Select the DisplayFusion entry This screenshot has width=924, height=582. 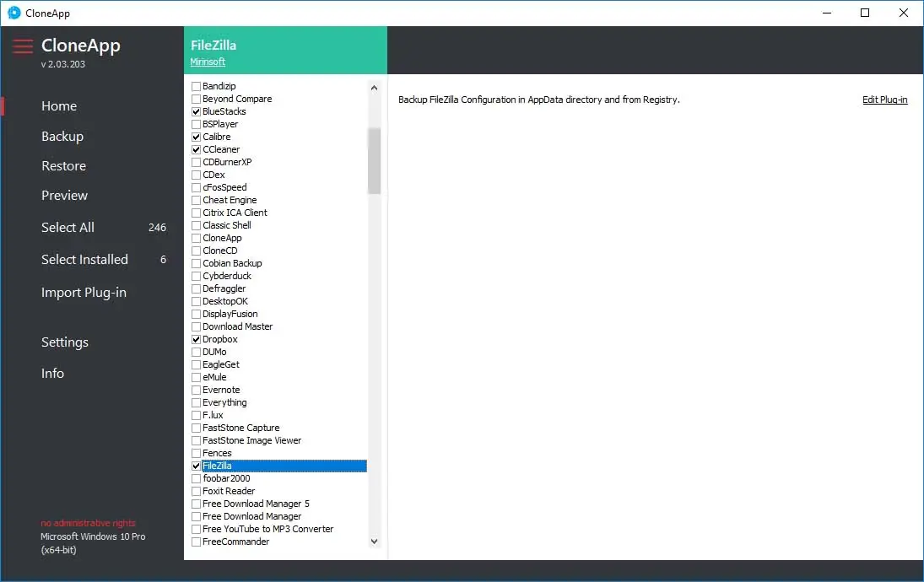pyautogui.click(x=230, y=314)
